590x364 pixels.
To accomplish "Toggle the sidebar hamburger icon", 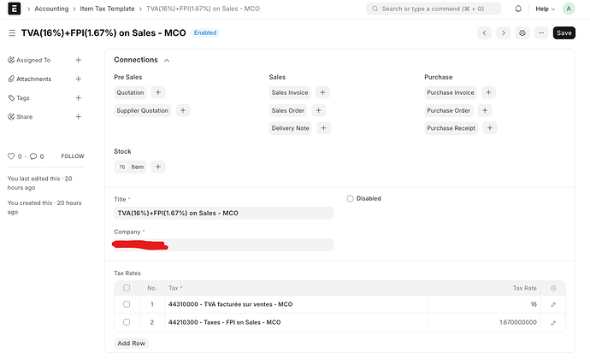I will tap(11, 33).
